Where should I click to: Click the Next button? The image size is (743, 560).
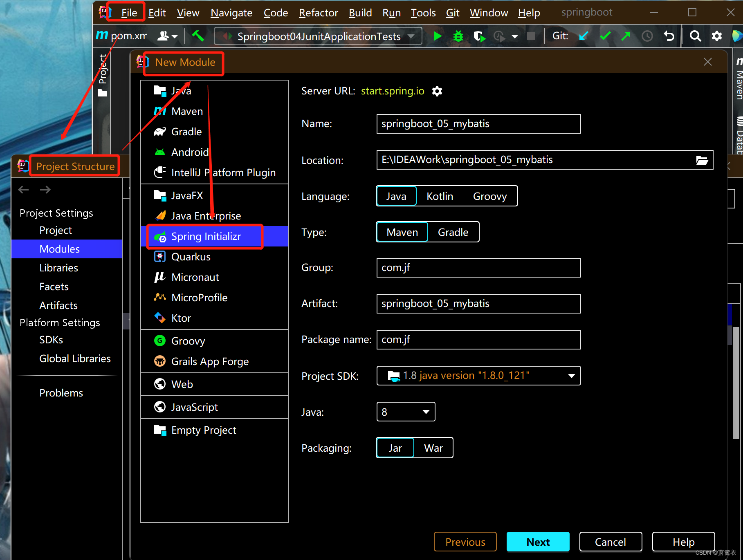[538, 542]
